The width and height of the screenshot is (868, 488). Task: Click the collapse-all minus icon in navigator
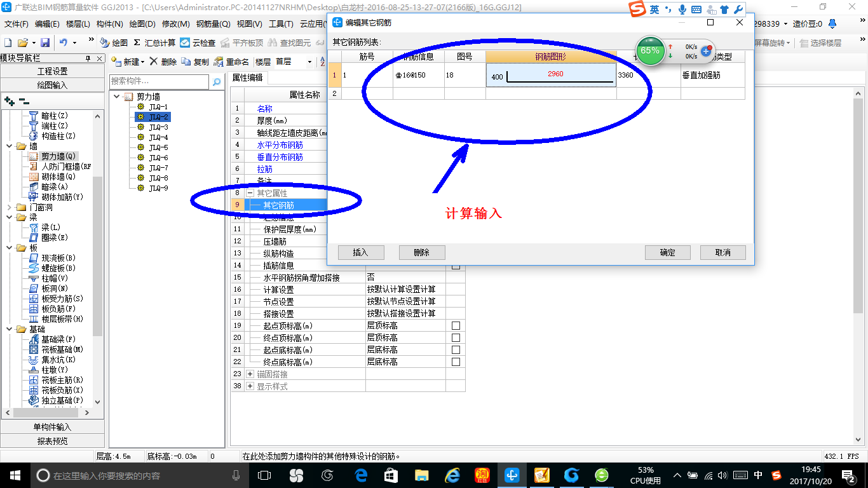(24, 101)
